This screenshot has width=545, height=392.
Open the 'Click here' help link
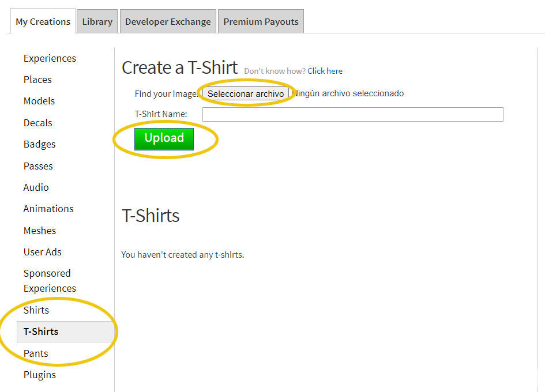pyautogui.click(x=325, y=70)
